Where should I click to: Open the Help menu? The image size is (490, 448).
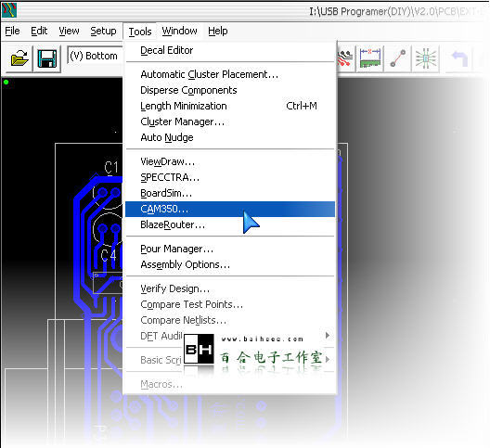pyautogui.click(x=218, y=31)
